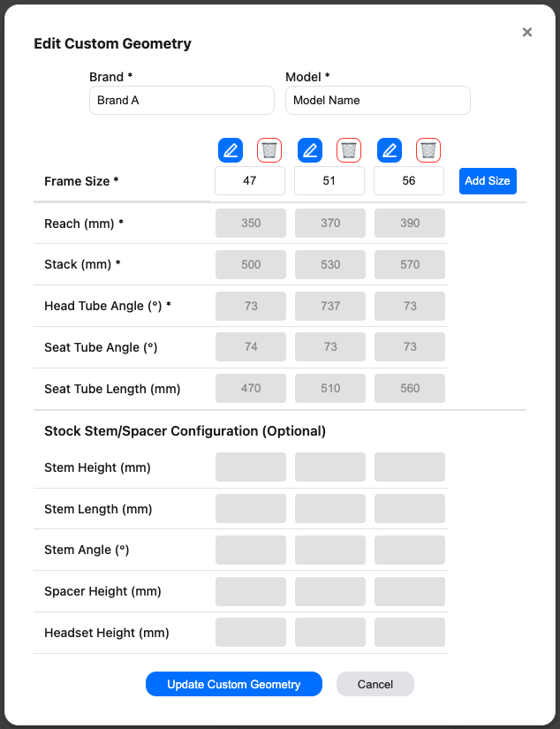Delete the 56 frame size column

428,149
